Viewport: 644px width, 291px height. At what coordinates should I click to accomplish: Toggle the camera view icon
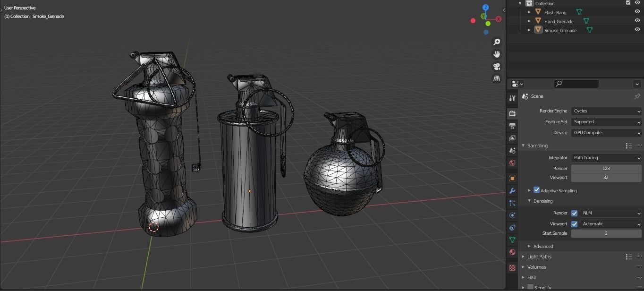pos(497,67)
